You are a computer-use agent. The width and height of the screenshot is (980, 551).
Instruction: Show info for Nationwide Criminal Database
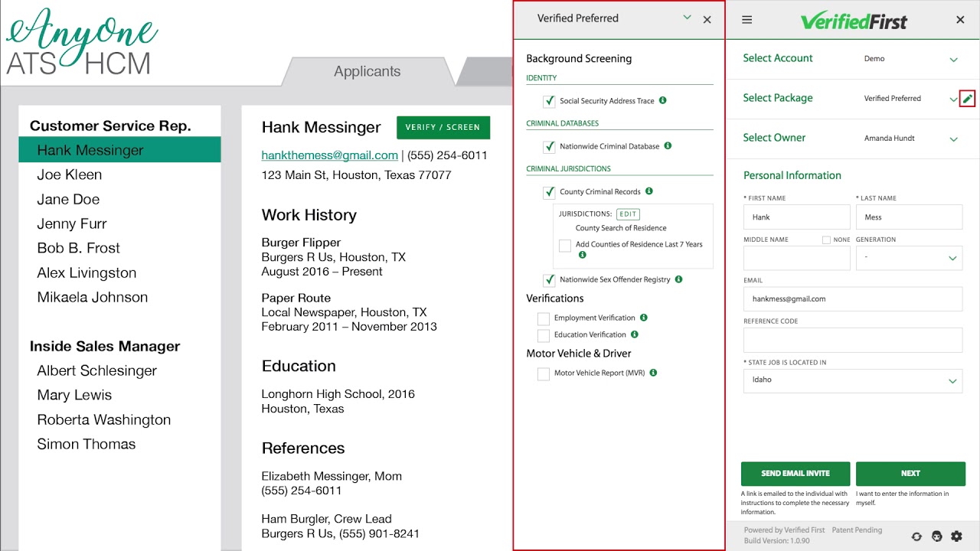[668, 145]
